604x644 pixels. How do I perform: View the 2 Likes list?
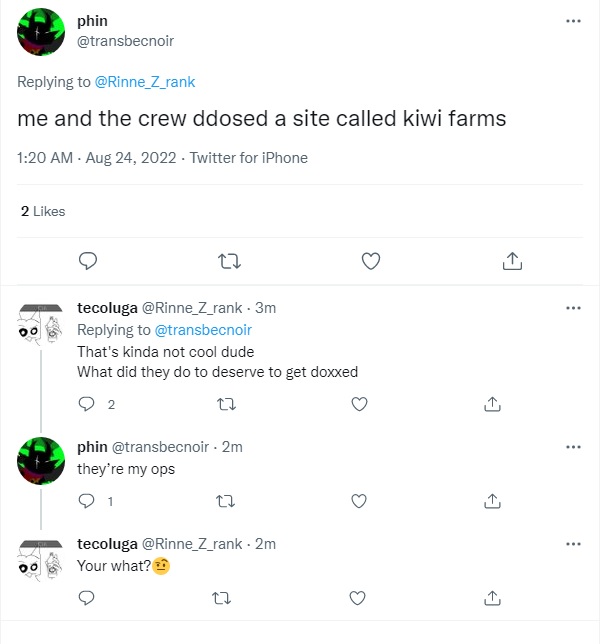(43, 211)
